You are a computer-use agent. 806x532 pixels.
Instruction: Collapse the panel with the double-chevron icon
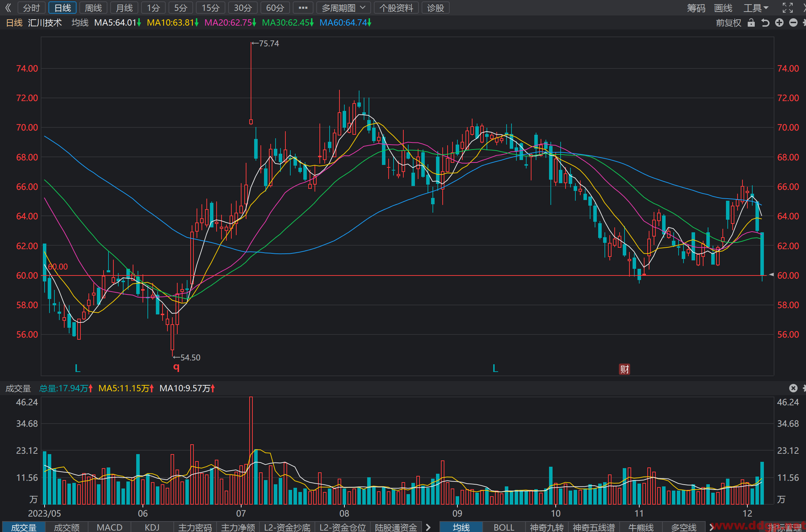point(8,8)
